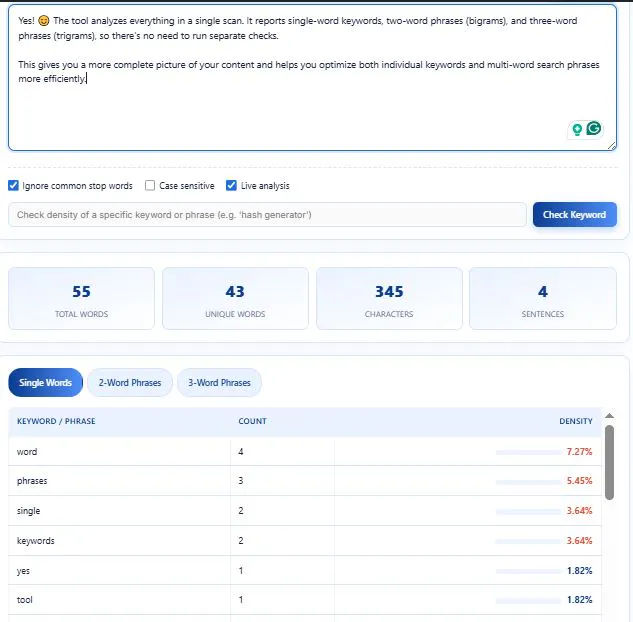Click the 'word' keyword row

click(305, 452)
